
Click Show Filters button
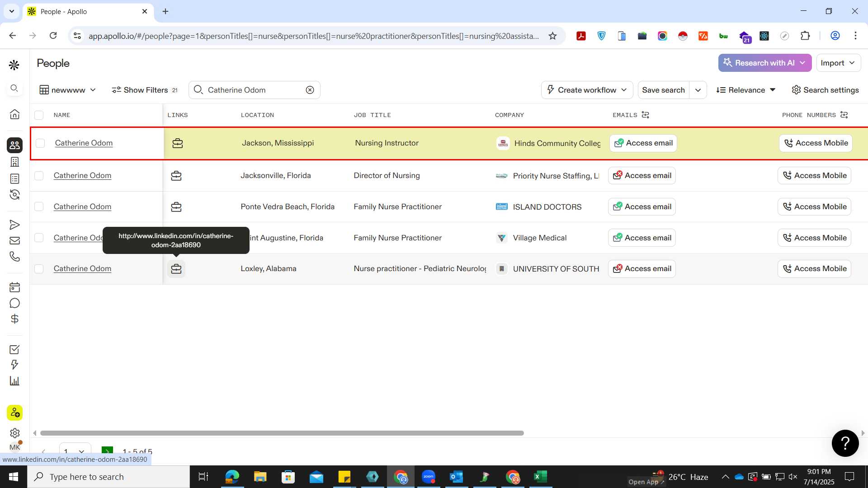[x=145, y=90]
